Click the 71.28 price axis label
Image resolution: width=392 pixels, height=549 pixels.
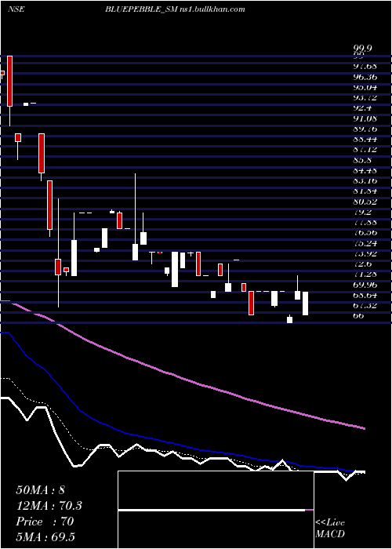click(365, 274)
